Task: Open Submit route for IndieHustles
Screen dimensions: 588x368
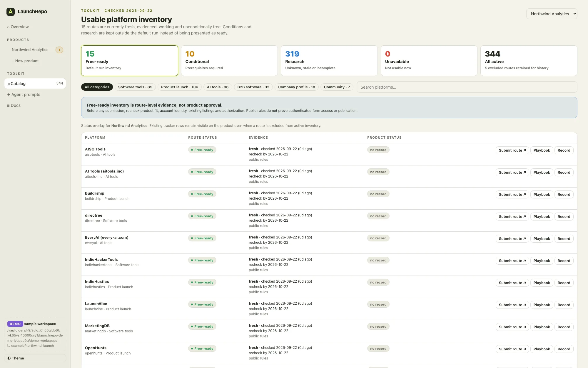Action: click(x=512, y=283)
